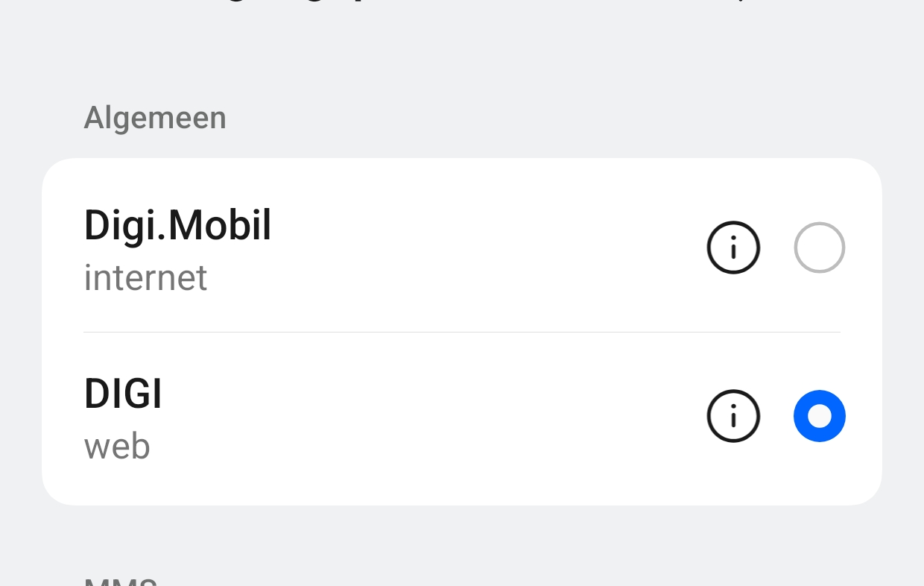Enable the unselected gray circle for internet APN
The width and height of the screenshot is (924, 586).
tap(819, 248)
